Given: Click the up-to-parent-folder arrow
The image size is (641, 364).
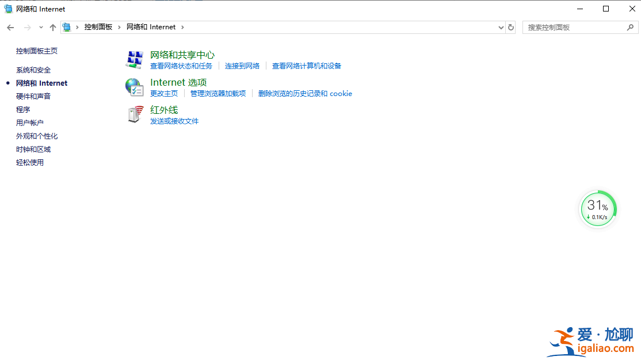Looking at the screenshot, I should (x=52, y=27).
